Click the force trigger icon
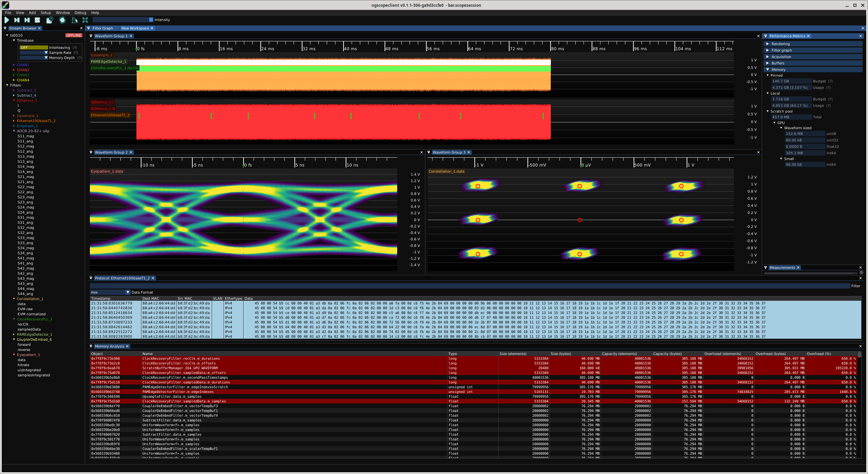Image resolution: width=868 pixels, height=474 pixels. pos(27,20)
